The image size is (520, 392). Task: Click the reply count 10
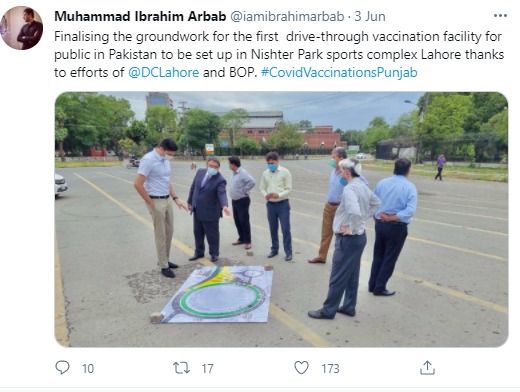(88, 368)
